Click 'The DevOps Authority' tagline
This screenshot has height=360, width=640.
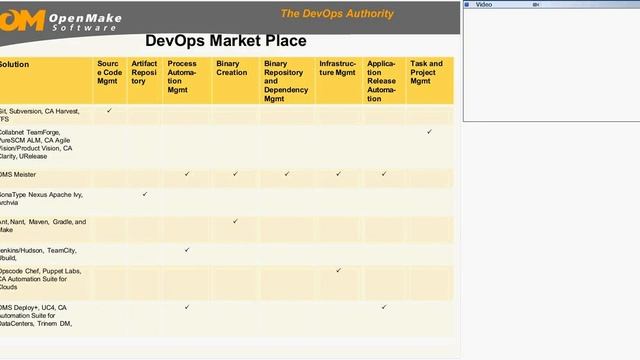pyautogui.click(x=337, y=13)
